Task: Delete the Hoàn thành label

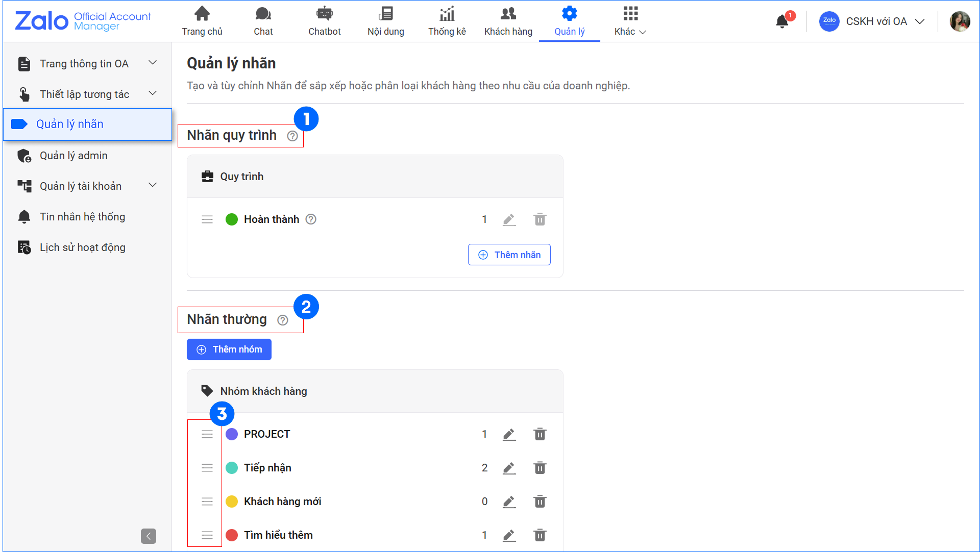Action: pos(540,219)
